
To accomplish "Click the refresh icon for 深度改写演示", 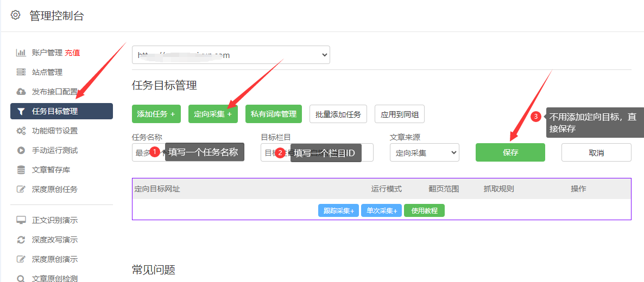I will click(x=21, y=240).
